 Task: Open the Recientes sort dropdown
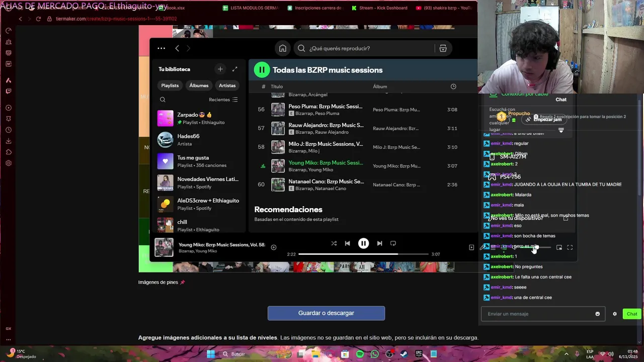click(223, 100)
